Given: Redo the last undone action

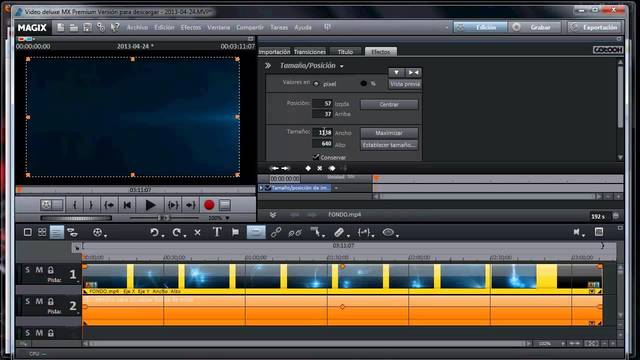Looking at the screenshot, I should coord(176,232).
